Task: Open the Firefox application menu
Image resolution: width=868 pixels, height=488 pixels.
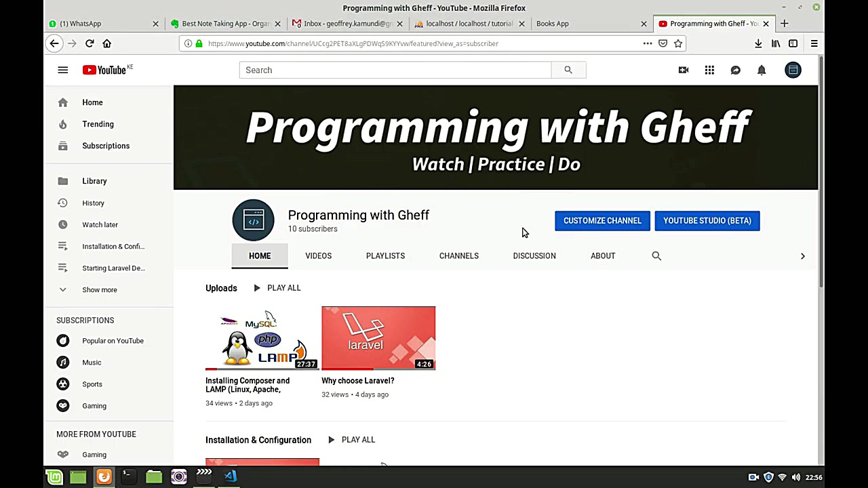Action: pyautogui.click(x=814, y=43)
